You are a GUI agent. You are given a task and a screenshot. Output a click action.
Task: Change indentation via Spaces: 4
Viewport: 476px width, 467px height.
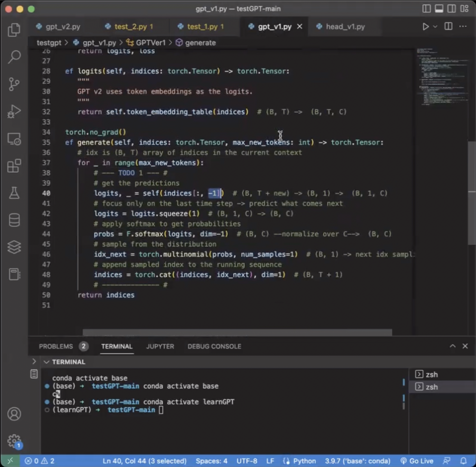pos(211,461)
